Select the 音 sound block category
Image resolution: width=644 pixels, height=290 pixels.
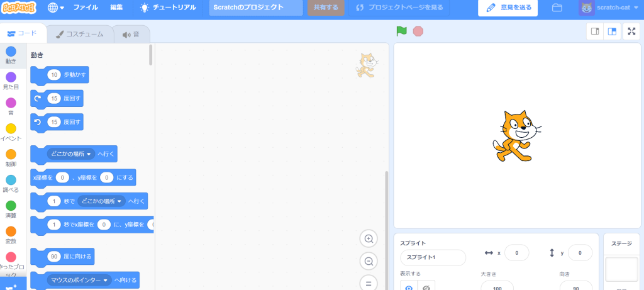(x=11, y=106)
